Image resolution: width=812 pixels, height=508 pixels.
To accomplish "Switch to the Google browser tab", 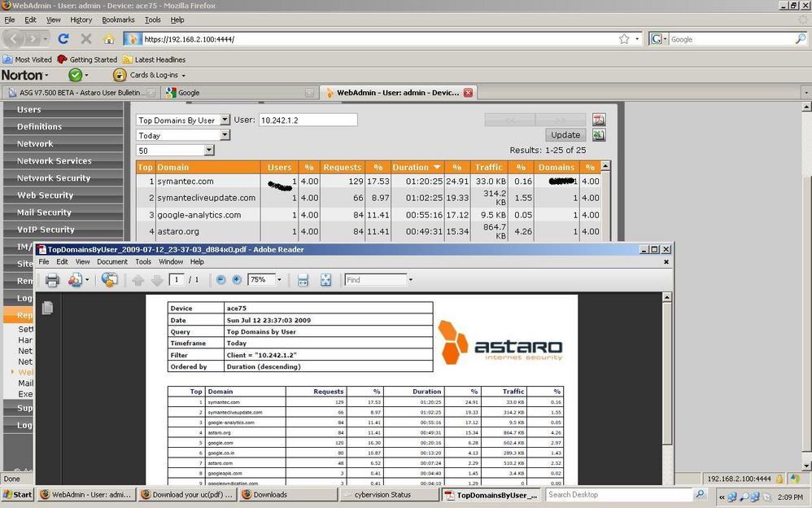I will 239,93.
